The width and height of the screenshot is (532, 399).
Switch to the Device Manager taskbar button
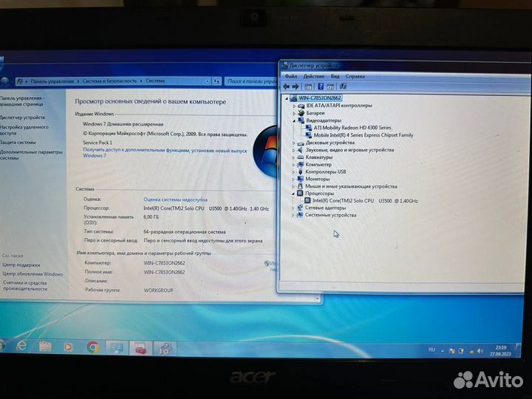165,349
